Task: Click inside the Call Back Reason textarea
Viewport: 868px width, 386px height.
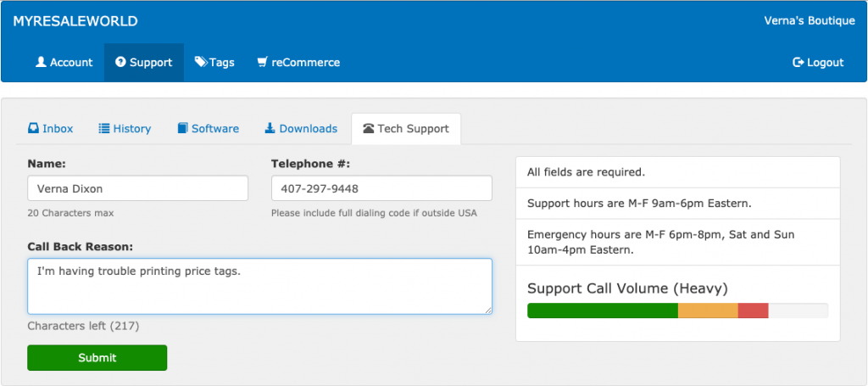Action: [259, 287]
